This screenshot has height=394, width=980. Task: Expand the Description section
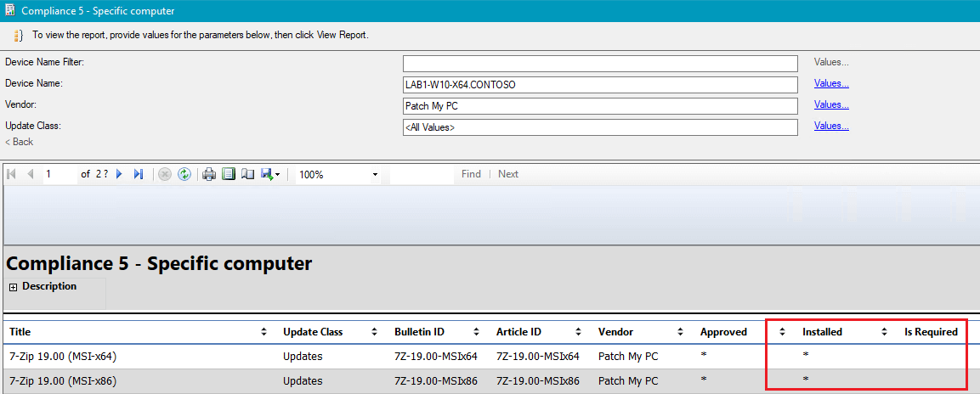(13, 287)
